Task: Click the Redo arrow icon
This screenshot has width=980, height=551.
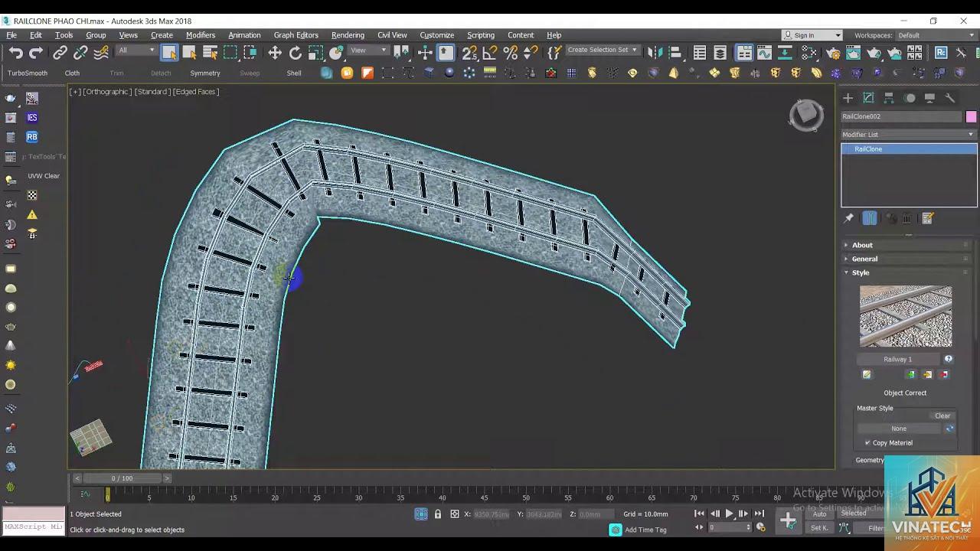Action: point(36,53)
